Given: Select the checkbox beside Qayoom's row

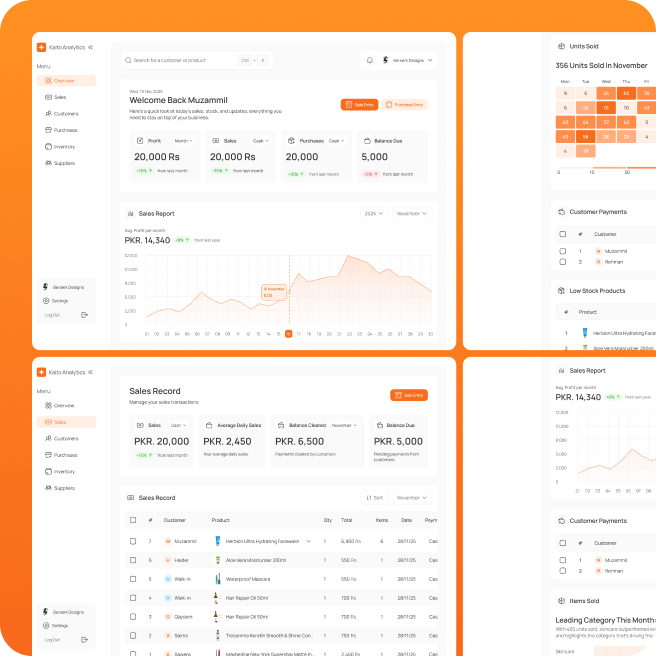Looking at the screenshot, I should [133, 616].
